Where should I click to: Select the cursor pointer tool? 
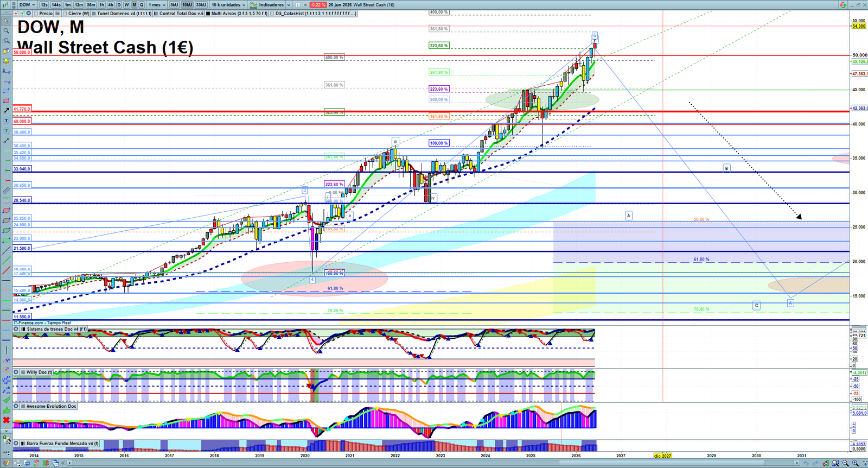click(x=7, y=21)
